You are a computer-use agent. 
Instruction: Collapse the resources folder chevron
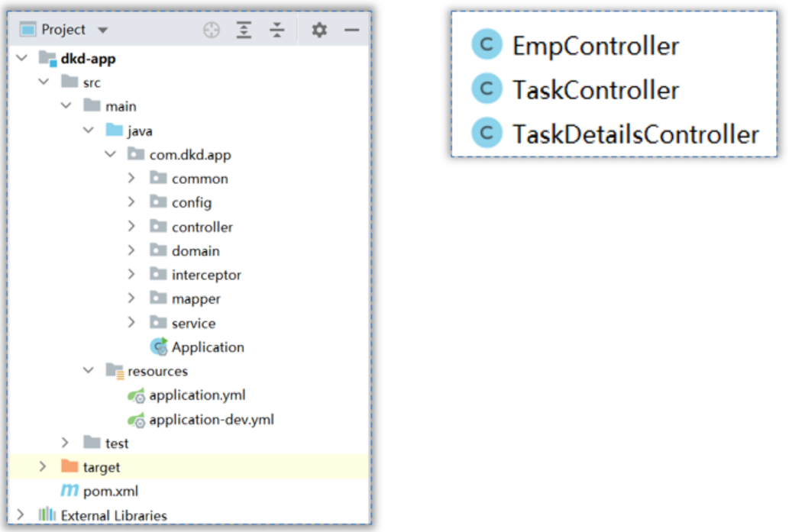point(89,370)
